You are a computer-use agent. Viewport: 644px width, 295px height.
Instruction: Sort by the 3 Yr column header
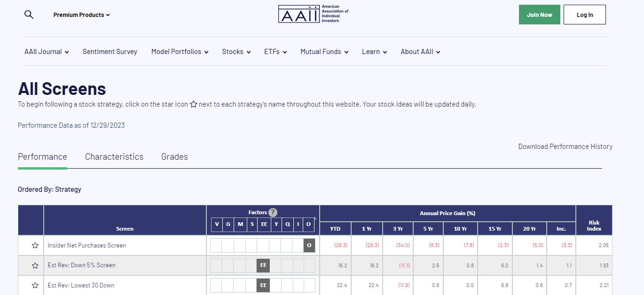(398, 229)
